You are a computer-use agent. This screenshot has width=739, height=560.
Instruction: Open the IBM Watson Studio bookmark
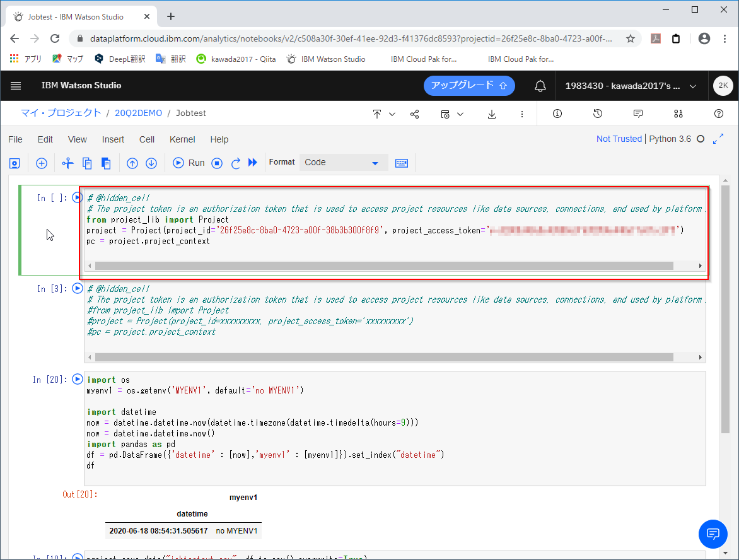click(326, 59)
